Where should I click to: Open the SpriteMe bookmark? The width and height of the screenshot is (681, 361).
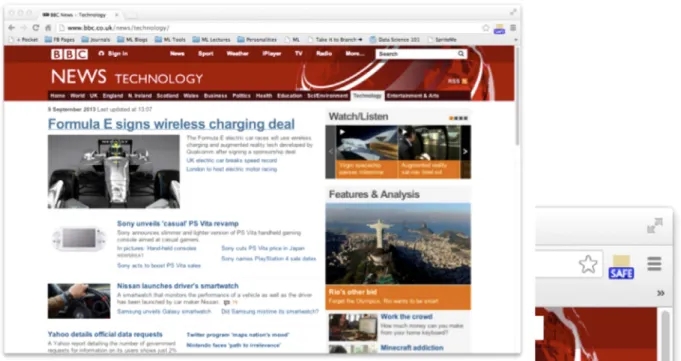click(442, 40)
